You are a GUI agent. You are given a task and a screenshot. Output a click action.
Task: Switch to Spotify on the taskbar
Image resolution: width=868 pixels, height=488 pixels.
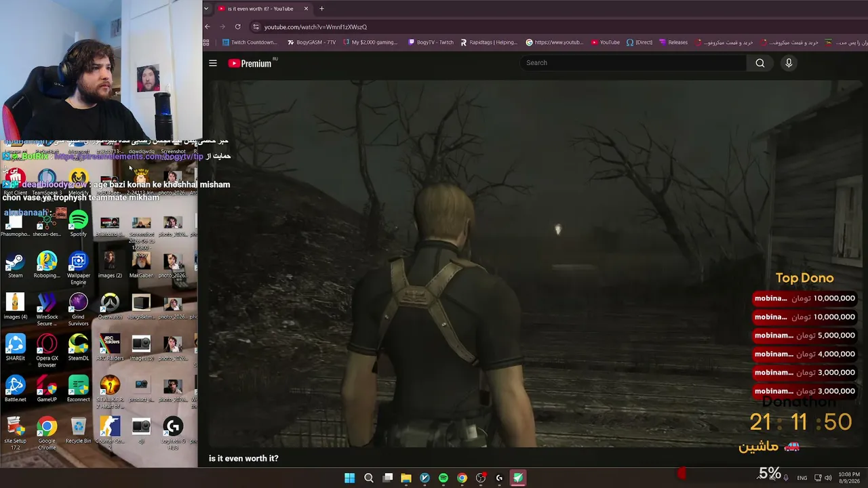click(443, 478)
